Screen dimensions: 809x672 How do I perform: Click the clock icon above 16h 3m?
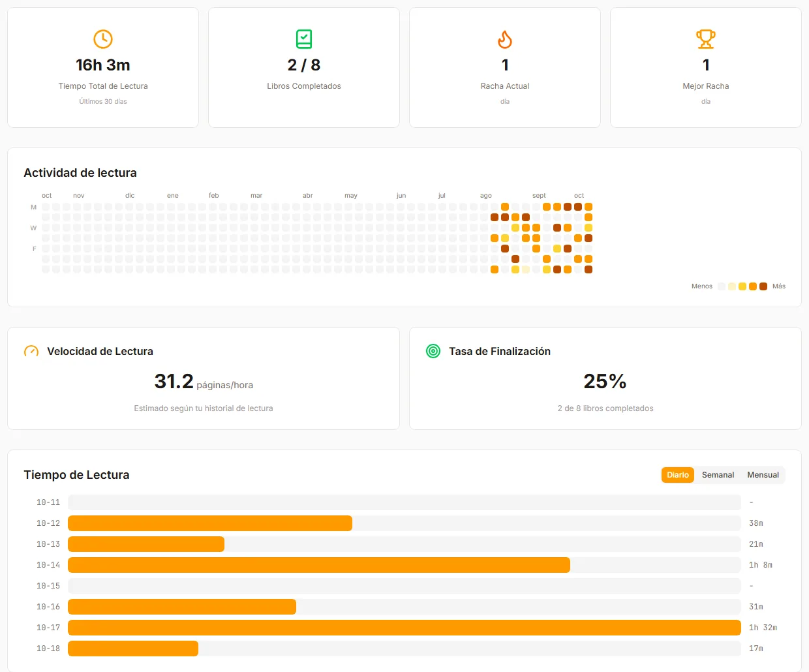point(103,39)
